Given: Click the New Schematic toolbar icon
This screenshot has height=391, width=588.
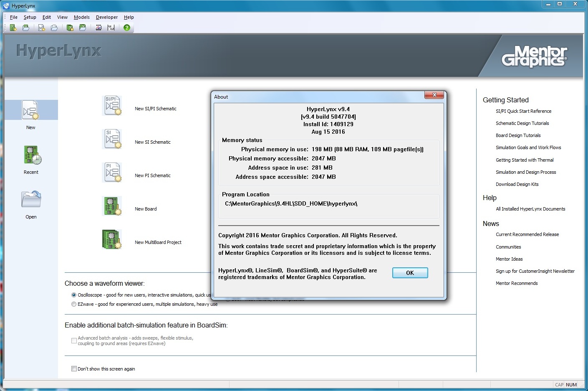Looking at the screenshot, I should click(41, 28).
